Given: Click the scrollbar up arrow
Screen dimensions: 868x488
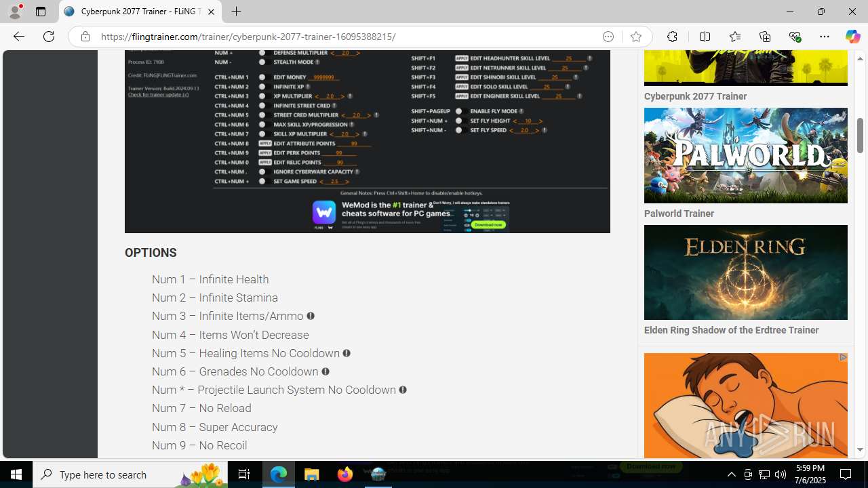Looking at the screenshot, I should click(x=860, y=58).
